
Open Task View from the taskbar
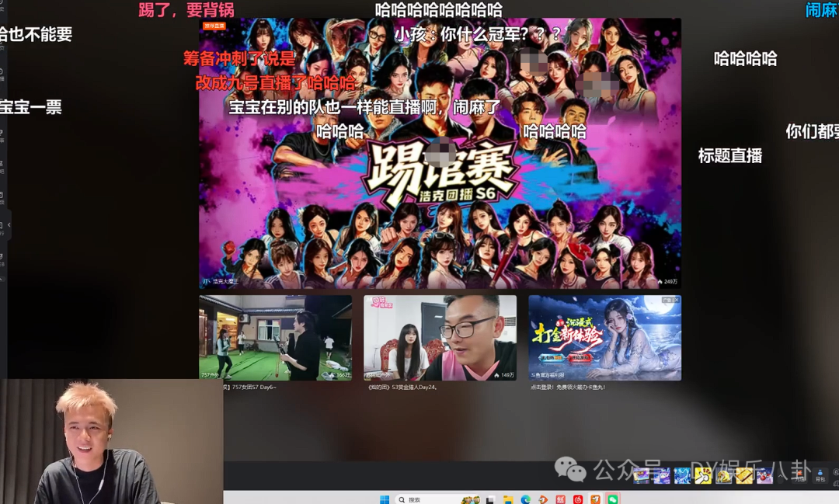(x=491, y=499)
